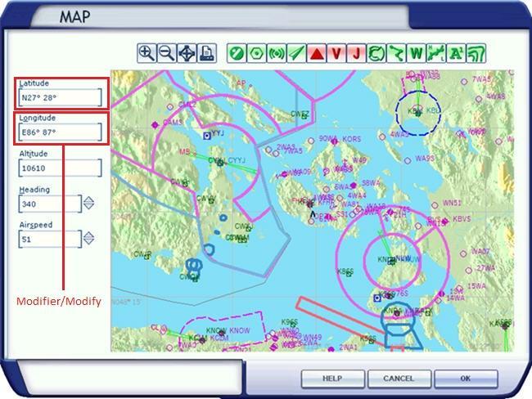Toggle Victor airways with the V button
Viewport: 532px width, 399px height.
[x=336, y=53]
